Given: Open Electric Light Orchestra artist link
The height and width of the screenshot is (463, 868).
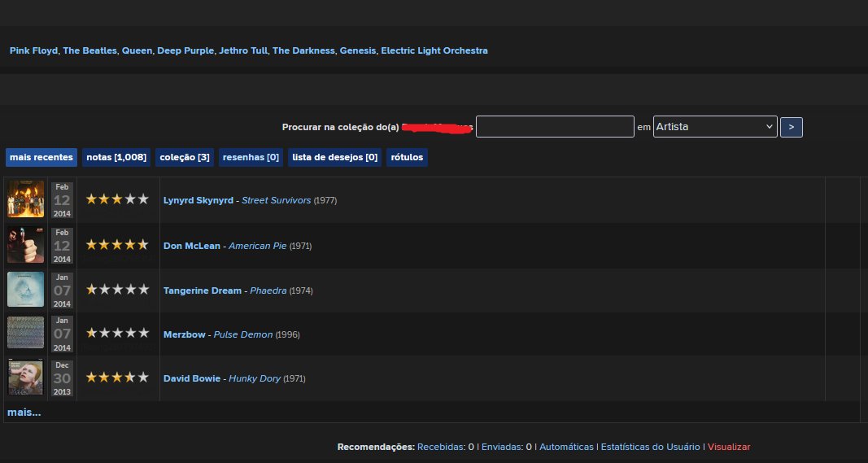Looking at the screenshot, I should point(434,50).
